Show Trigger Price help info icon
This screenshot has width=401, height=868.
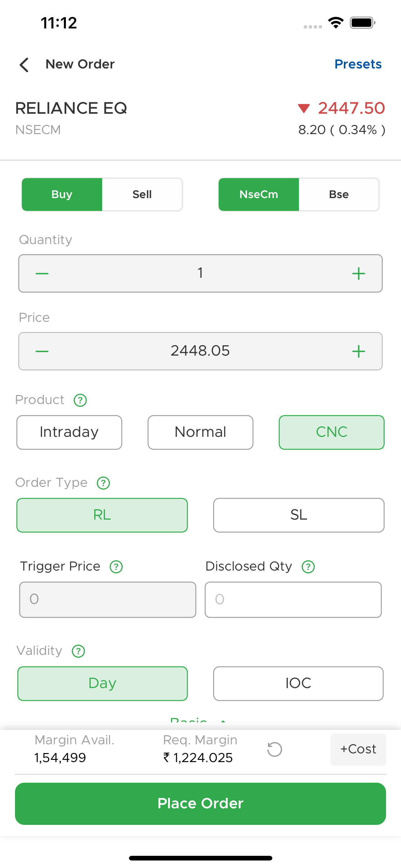coord(116,567)
